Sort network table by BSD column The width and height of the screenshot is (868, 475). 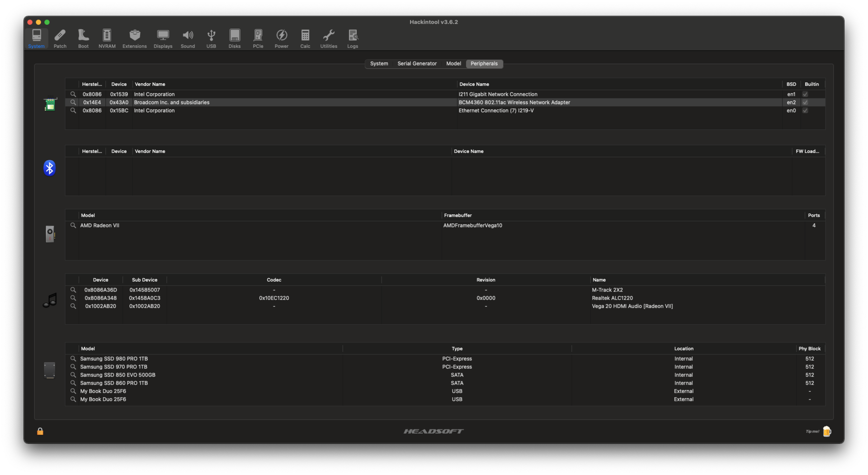(791, 85)
